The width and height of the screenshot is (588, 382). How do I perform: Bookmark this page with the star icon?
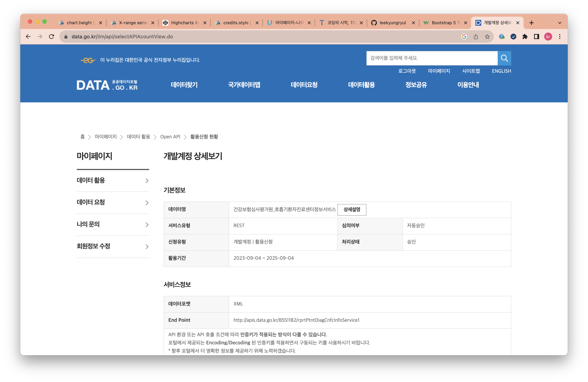point(487,37)
